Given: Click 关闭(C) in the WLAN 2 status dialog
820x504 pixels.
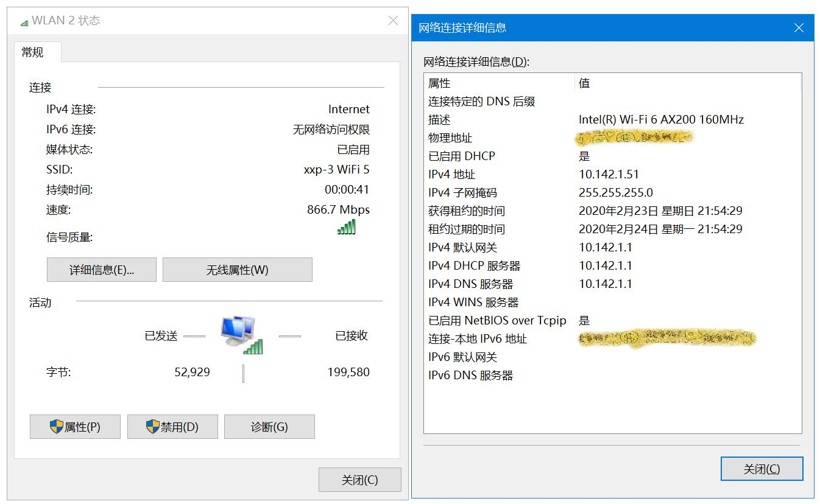Looking at the screenshot, I should (x=359, y=479).
